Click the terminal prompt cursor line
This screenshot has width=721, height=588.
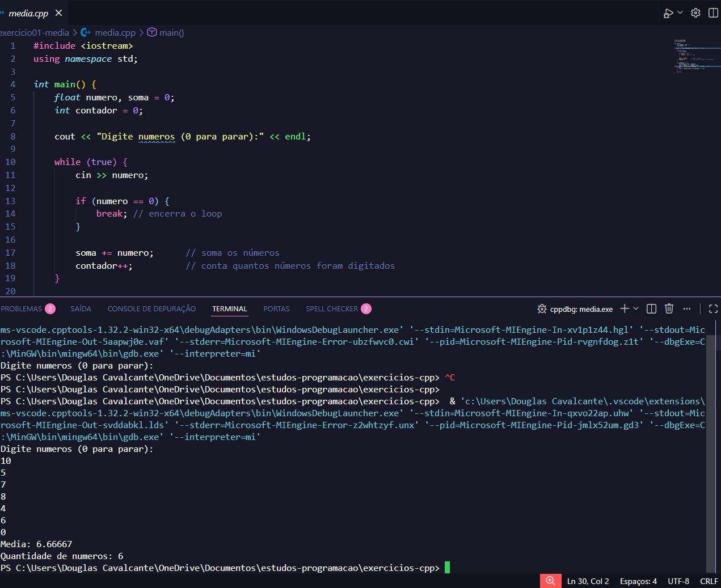tap(225, 568)
